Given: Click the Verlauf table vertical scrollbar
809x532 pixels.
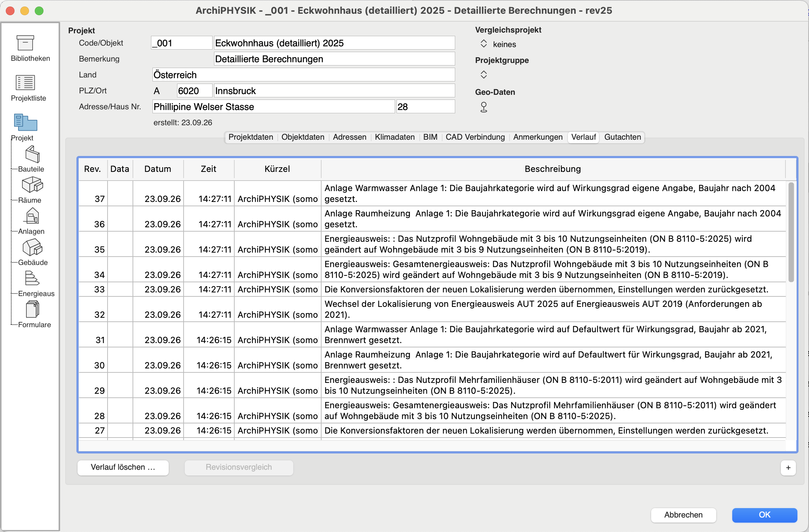Looking at the screenshot, I should tap(791, 232).
